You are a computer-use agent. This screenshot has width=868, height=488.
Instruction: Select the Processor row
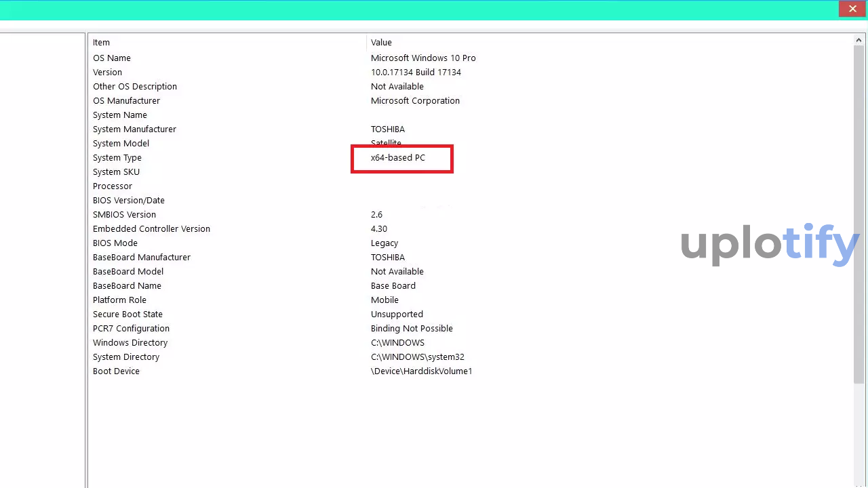(471, 186)
